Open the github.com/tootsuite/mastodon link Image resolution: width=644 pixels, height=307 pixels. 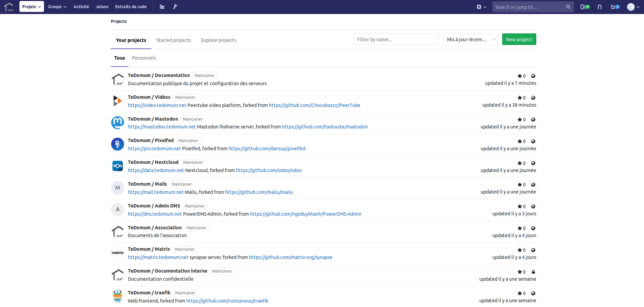(x=325, y=127)
